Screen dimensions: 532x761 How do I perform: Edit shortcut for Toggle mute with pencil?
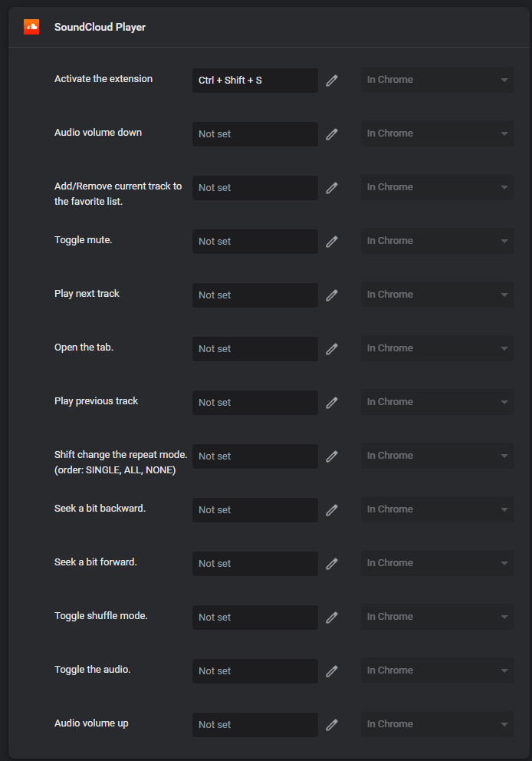click(x=332, y=242)
